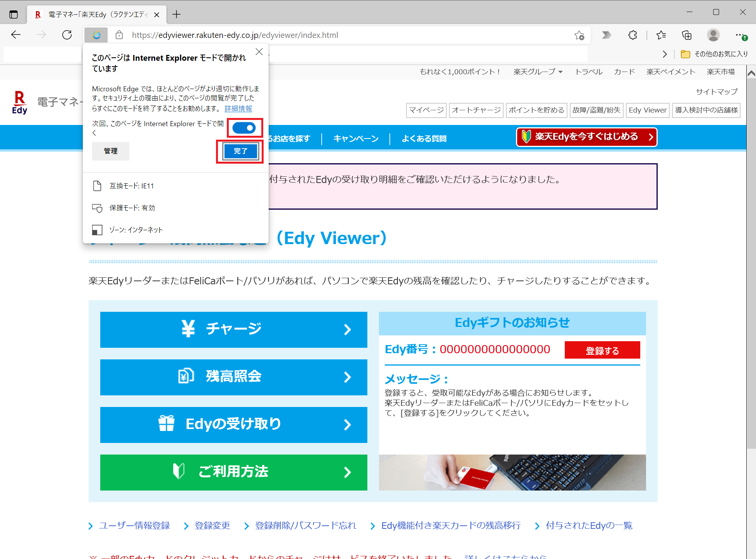Click 楽天Edyを今すぐはじめる banner button

pos(587,137)
